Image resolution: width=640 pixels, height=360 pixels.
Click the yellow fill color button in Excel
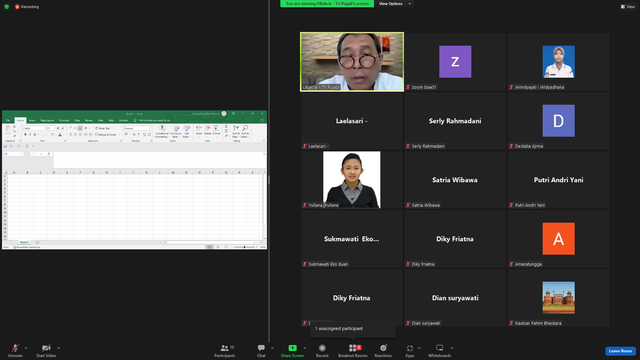tap(52, 135)
